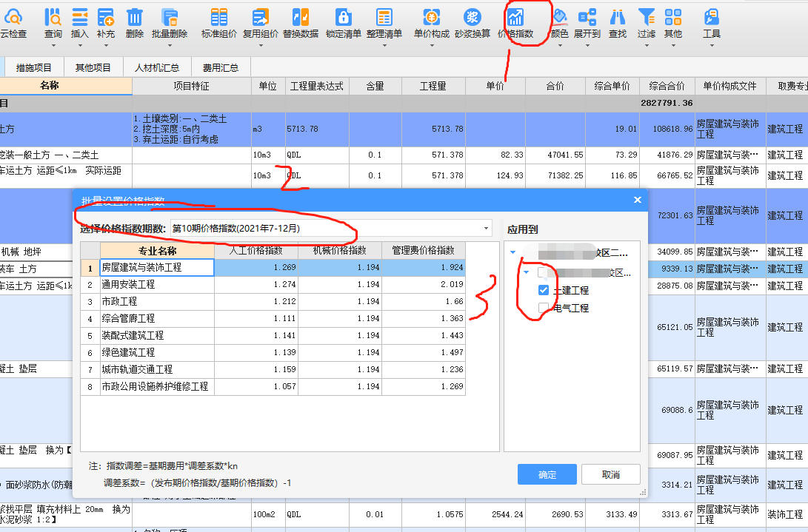Open the 整理清单 dropdown arrow
The height and width of the screenshot is (532, 808).
[384, 45]
